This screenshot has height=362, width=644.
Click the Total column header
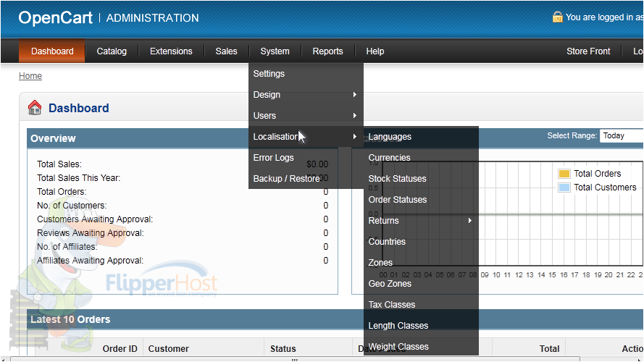549,348
